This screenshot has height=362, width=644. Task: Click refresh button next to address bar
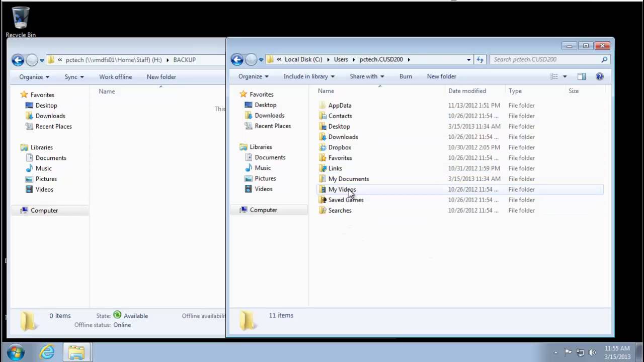tap(480, 59)
